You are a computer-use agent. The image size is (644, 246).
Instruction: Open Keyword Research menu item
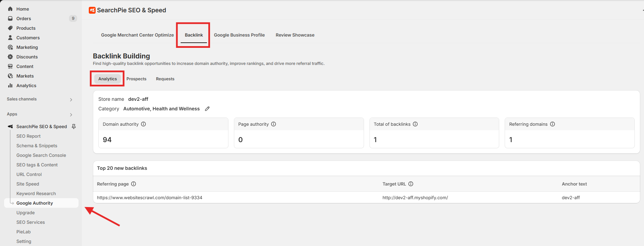tap(36, 193)
